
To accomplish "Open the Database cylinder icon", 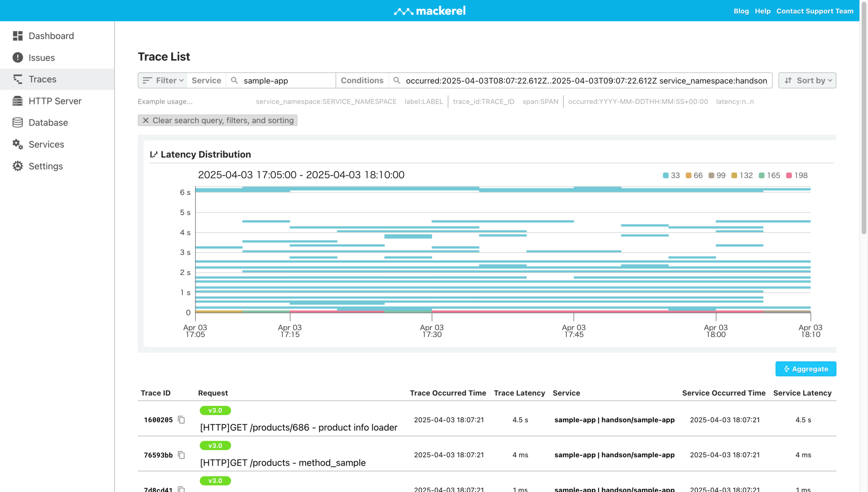I will [x=18, y=123].
